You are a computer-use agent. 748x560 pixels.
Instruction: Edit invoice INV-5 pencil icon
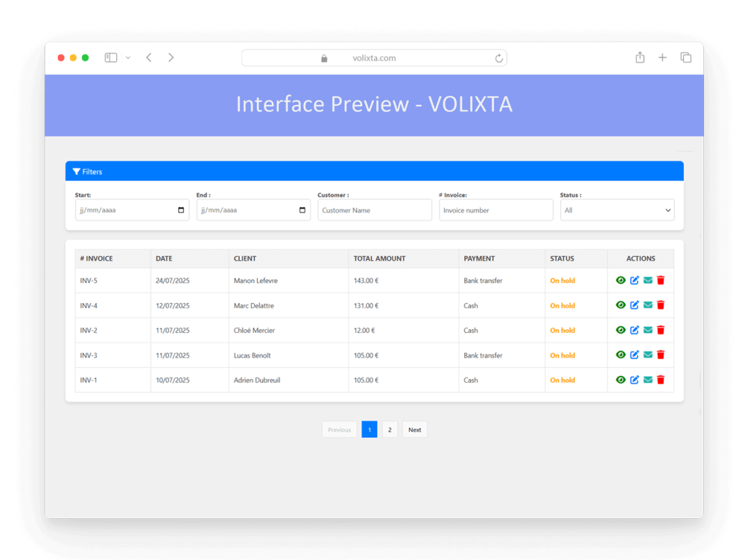[x=635, y=280]
